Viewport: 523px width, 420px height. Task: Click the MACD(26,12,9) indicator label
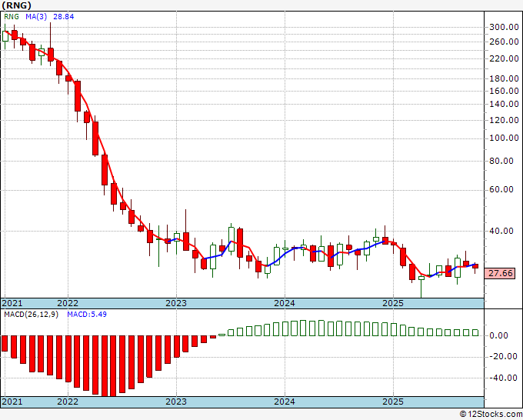coord(32,315)
